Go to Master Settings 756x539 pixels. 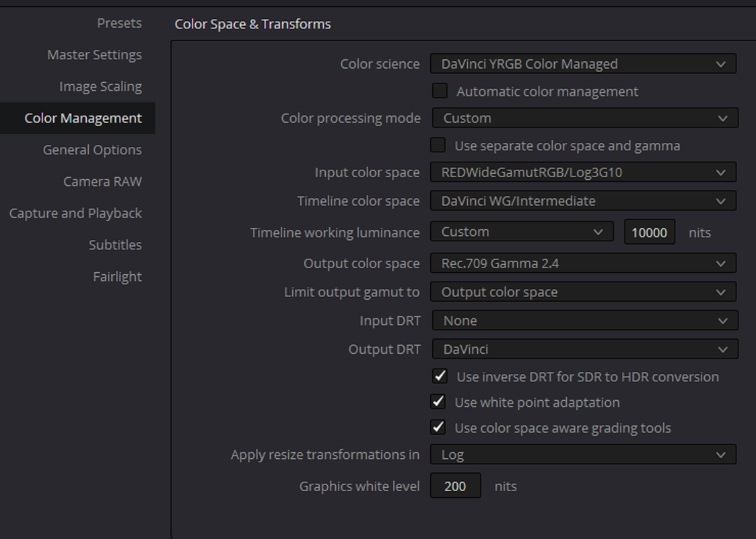[94, 55]
